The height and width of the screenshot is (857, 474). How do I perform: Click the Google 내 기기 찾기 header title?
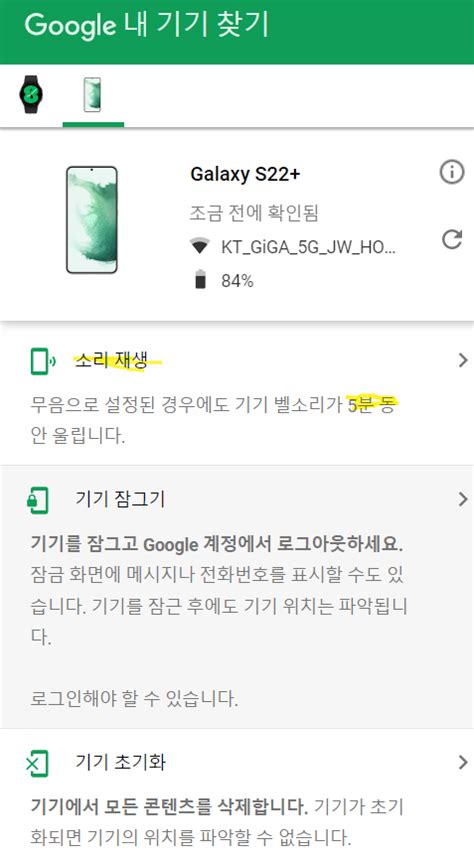tap(147, 26)
